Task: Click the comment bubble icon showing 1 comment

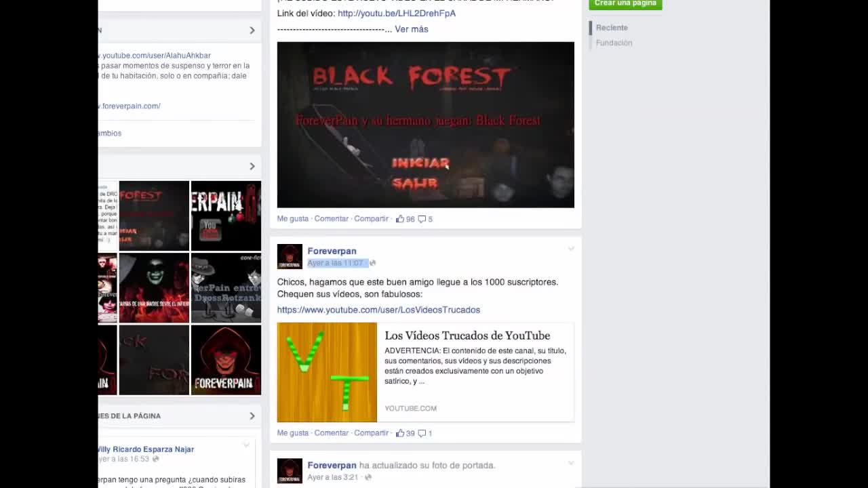Action: click(422, 433)
